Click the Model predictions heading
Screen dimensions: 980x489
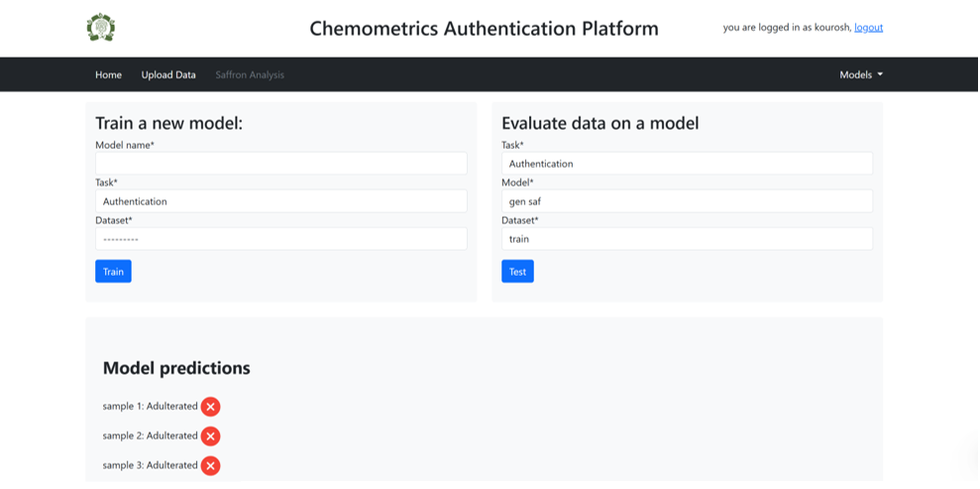click(x=176, y=368)
